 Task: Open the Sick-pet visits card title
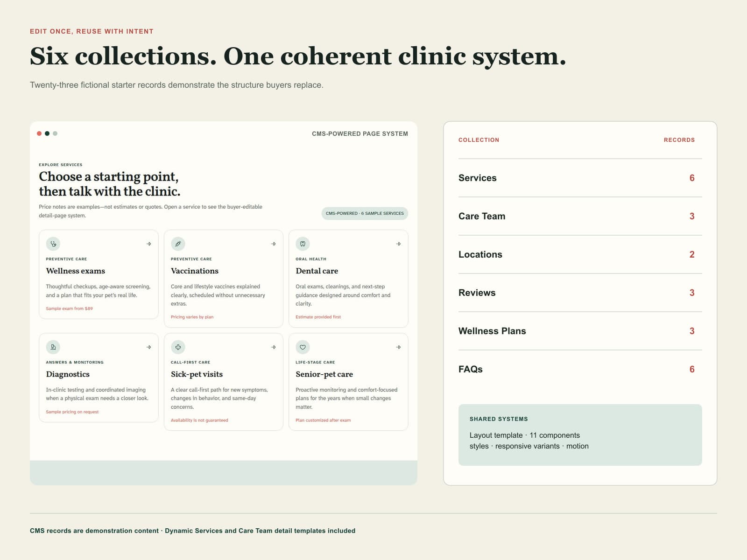pyautogui.click(x=197, y=374)
